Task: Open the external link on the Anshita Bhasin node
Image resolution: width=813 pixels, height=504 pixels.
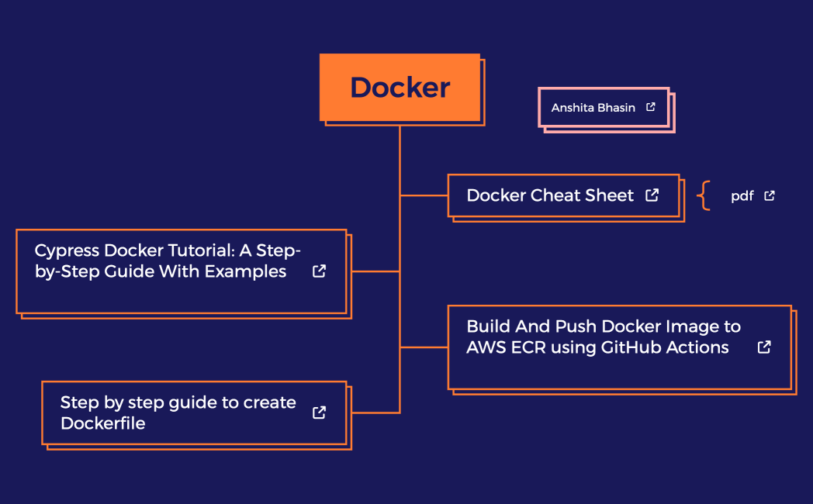Action: pyautogui.click(x=650, y=107)
